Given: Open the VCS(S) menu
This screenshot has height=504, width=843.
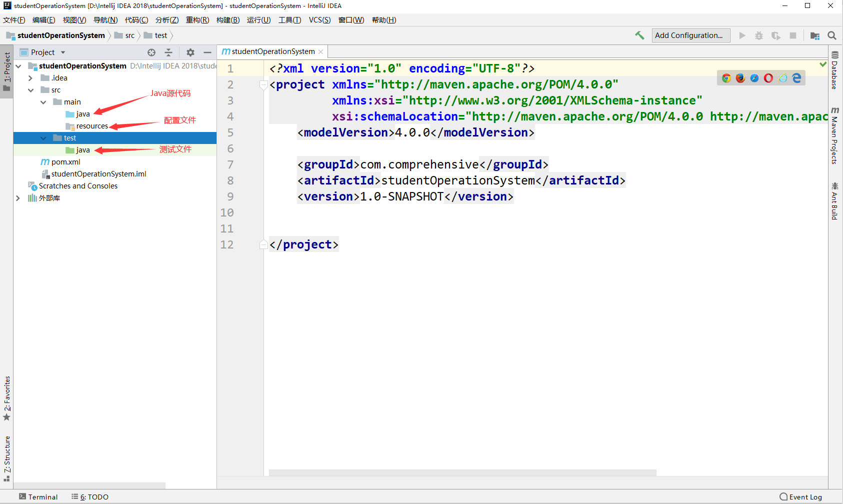Looking at the screenshot, I should coord(320,20).
